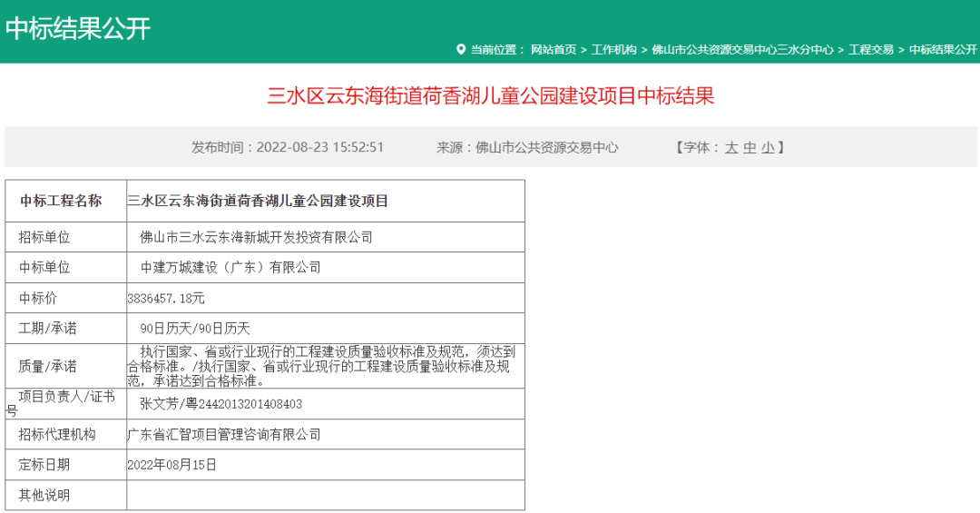Open the 网站首页 breadcrumb link
The height and width of the screenshot is (513, 980).
click(553, 49)
